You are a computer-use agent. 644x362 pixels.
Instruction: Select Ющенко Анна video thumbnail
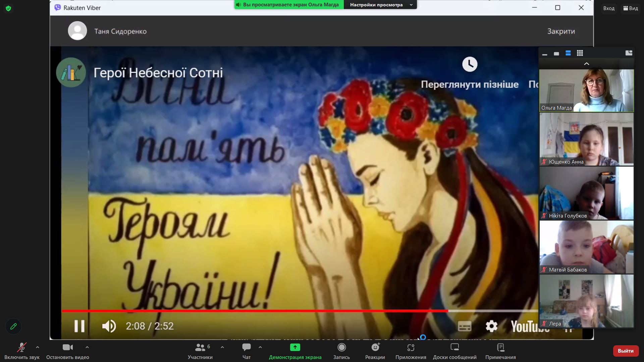587,139
